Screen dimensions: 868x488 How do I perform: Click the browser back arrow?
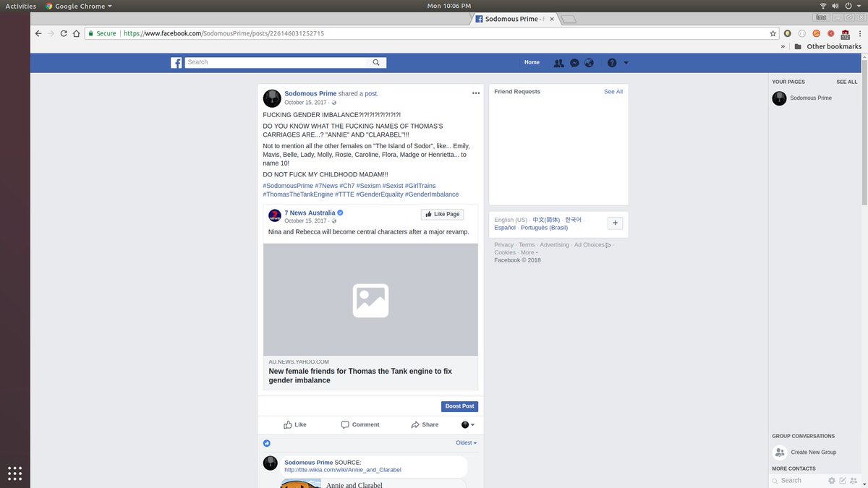coord(38,33)
